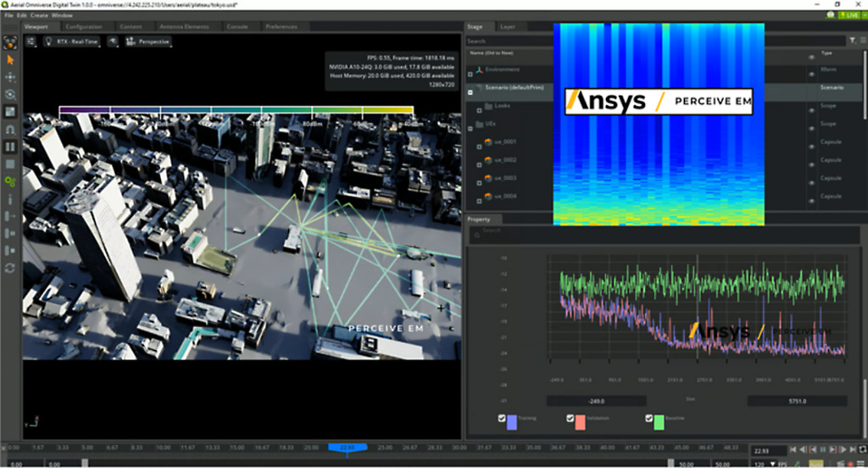Viewport: 868px width, 468px height.
Task: Switch to the Layer tab
Action: click(x=508, y=26)
